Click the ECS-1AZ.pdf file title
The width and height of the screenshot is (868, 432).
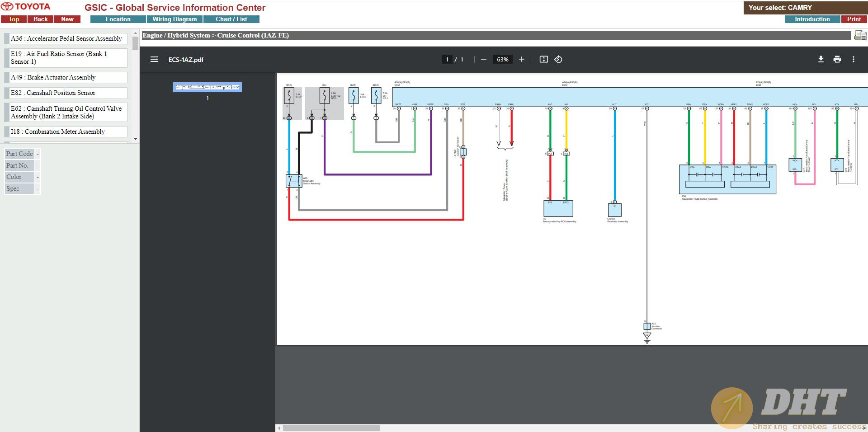[186, 60]
